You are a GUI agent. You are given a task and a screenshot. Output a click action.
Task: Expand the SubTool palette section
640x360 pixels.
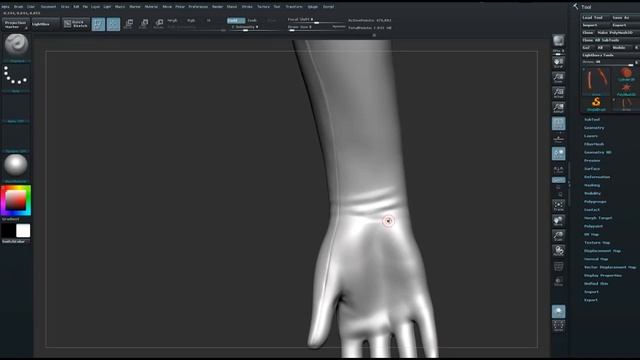pos(592,120)
